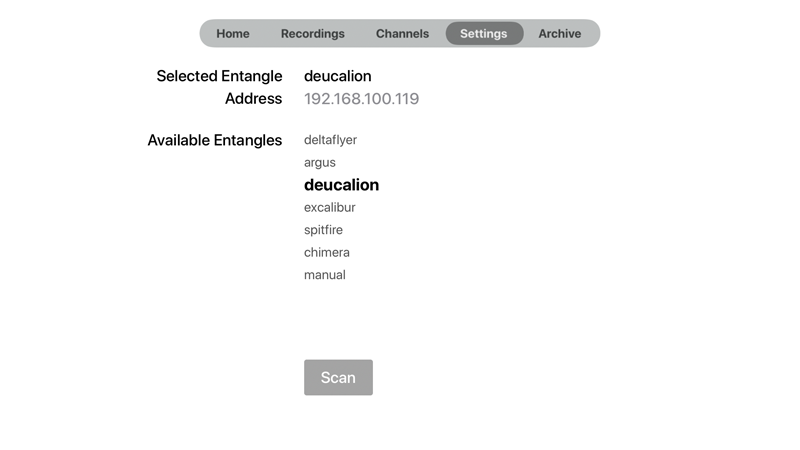800x450 pixels.
Task: Select the Settings tab
Action: 484,34
